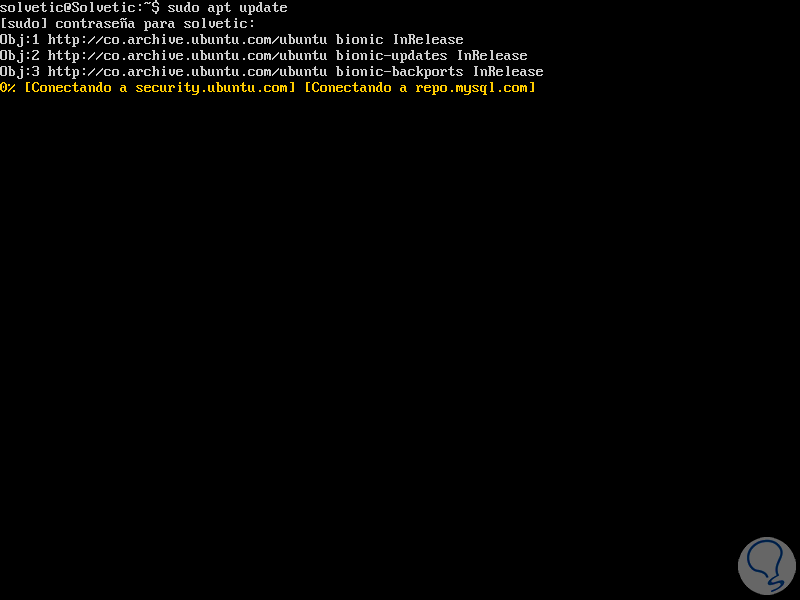800x600 pixels.
Task: Click the Obj:1 bionic InRelease URL
Action: 187,40
